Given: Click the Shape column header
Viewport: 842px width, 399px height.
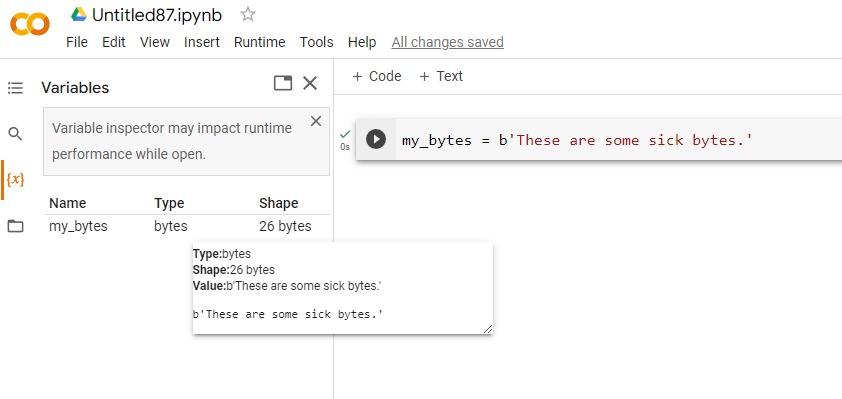Looking at the screenshot, I should pos(279,204).
